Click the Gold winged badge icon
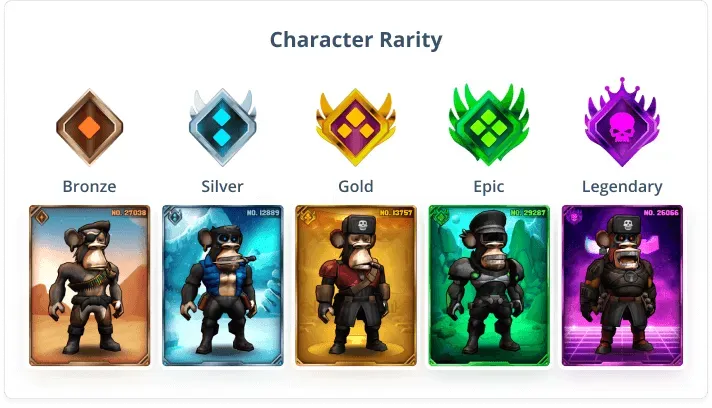This screenshot has height=408, width=712. pyautogui.click(x=356, y=127)
